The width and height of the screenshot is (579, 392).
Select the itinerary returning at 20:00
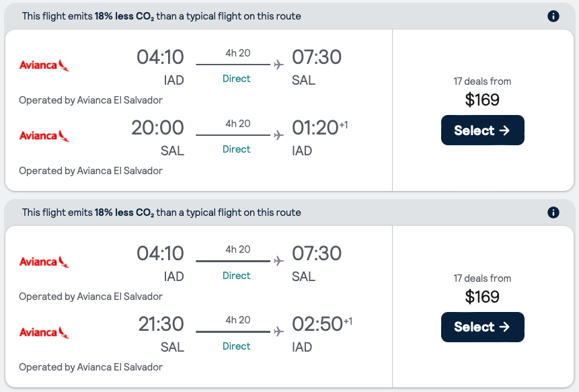(x=482, y=130)
